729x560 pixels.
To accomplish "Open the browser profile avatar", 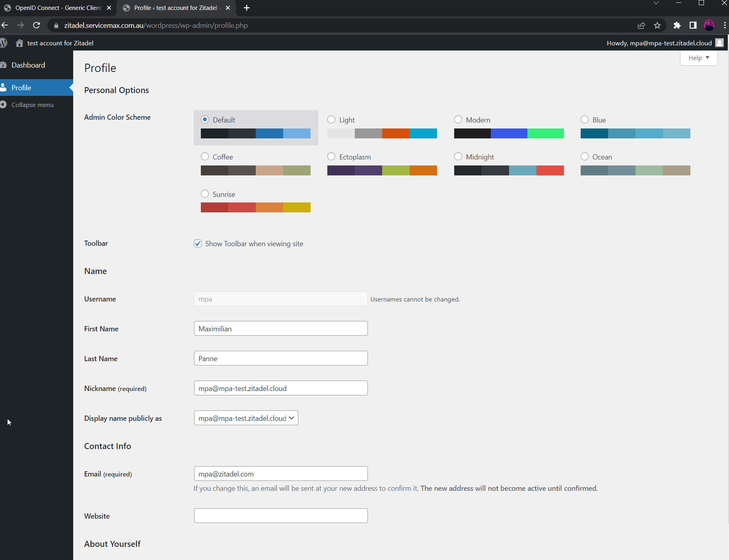I will (x=709, y=25).
